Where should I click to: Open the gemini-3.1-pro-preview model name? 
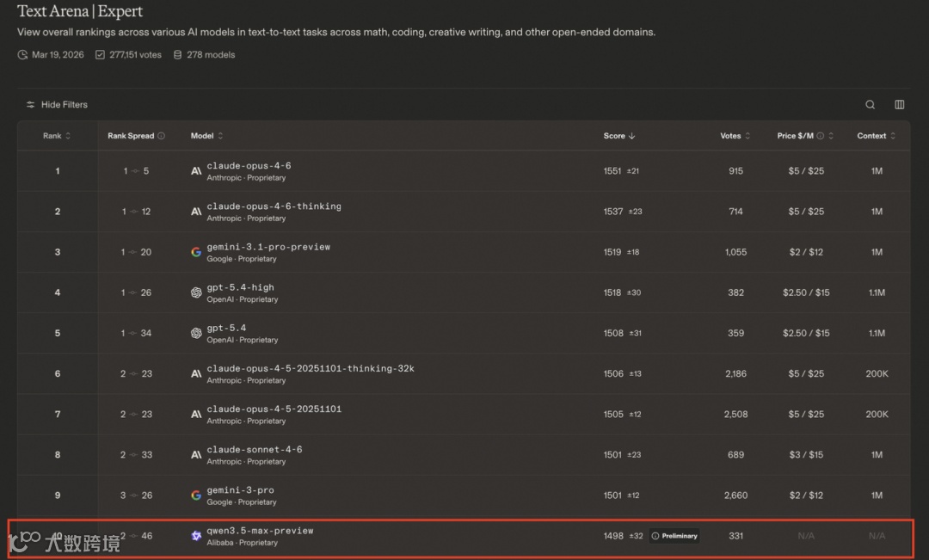pyautogui.click(x=268, y=247)
